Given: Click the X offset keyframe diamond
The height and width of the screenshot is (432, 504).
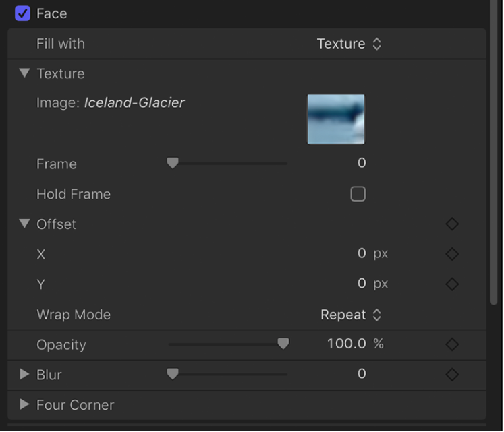Looking at the screenshot, I should coord(452,254).
